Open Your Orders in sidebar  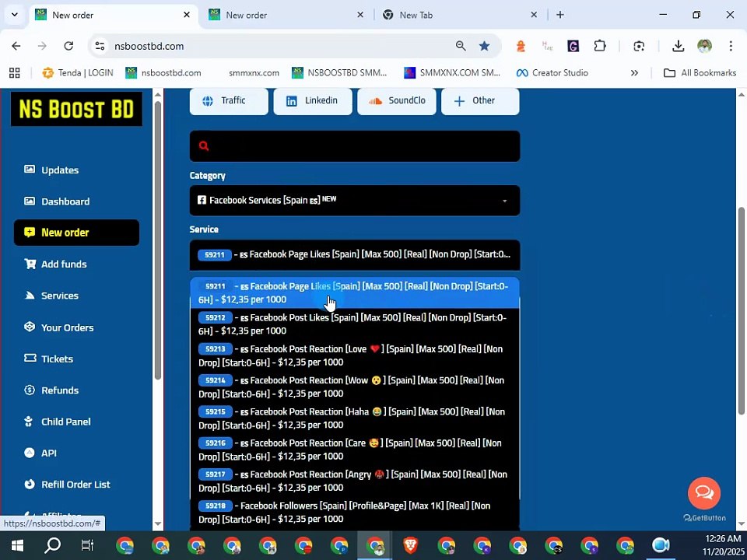58,327
